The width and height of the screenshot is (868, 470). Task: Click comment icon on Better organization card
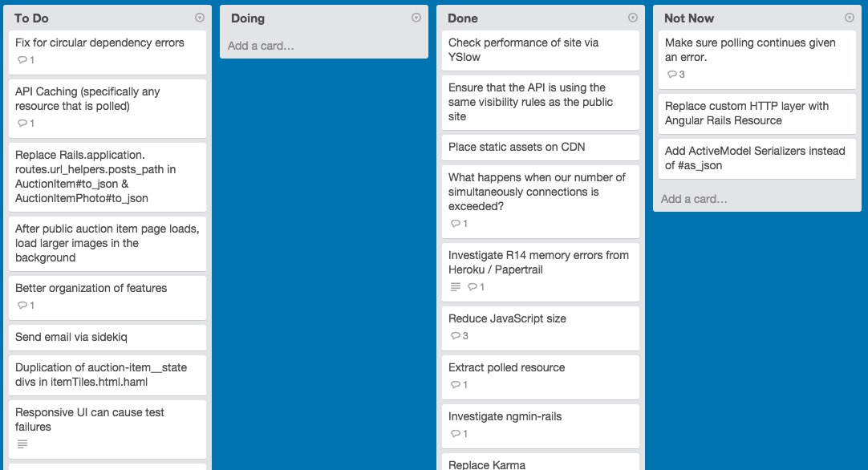coord(22,305)
